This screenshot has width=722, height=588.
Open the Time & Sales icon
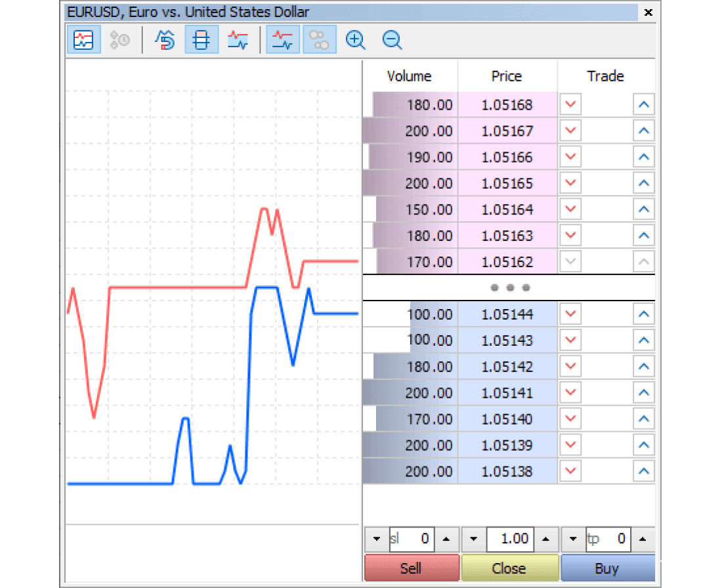pyautogui.click(x=121, y=40)
